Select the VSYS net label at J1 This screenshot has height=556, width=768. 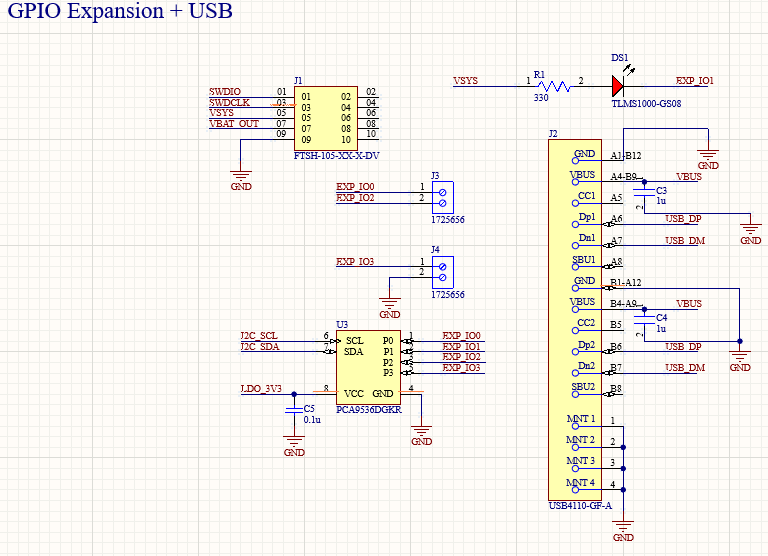[221, 113]
